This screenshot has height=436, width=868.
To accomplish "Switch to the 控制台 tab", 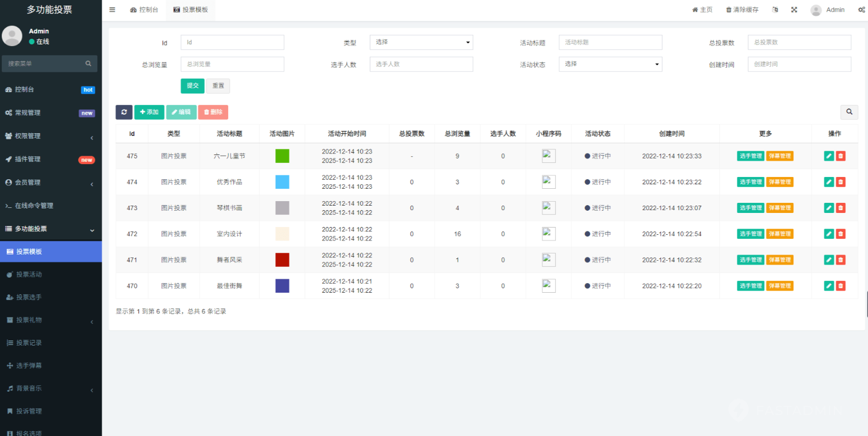I will (144, 10).
